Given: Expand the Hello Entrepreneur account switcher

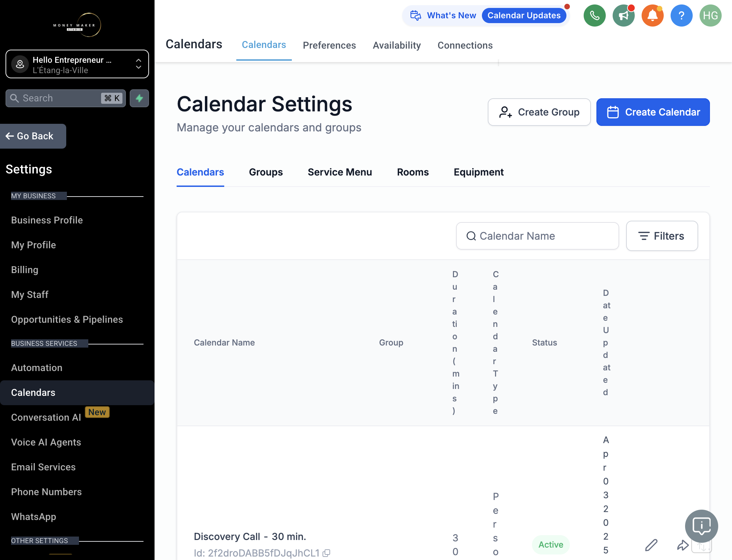Looking at the screenshot, I should click(77, 64).
